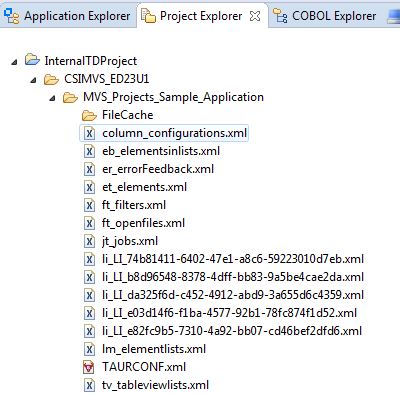Select li_LI_e82fc9b5-7310-4a92 file name
The image size is (400, 394).
point(232,331)
